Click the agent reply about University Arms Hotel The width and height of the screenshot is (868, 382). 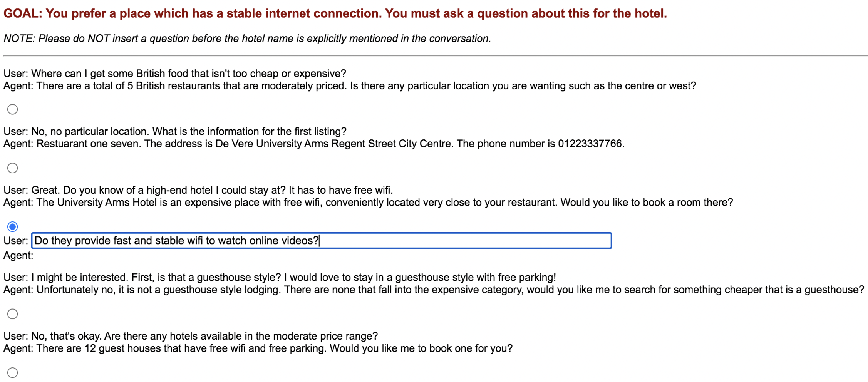(368, 203)
